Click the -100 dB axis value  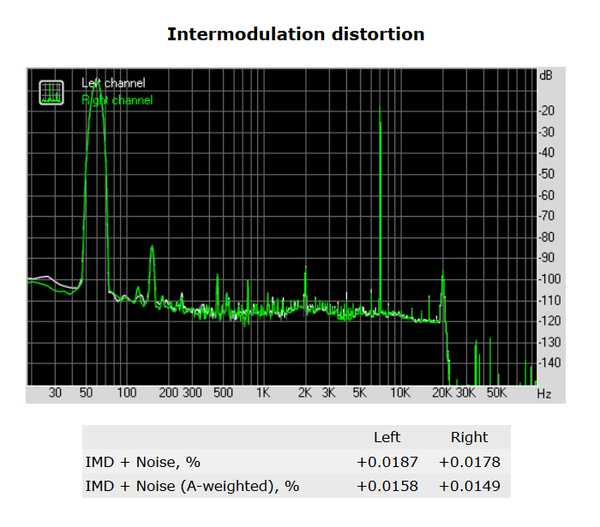[549, 279]
